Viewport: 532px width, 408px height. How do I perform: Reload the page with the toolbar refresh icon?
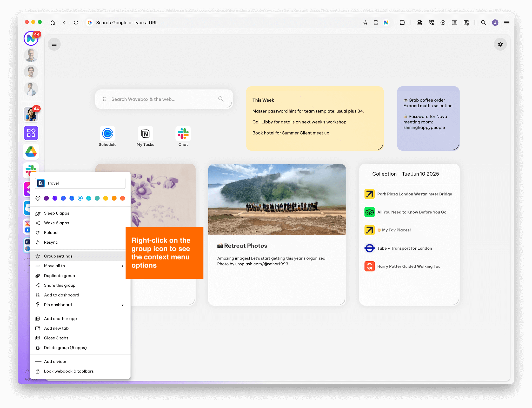pos(76,23)
